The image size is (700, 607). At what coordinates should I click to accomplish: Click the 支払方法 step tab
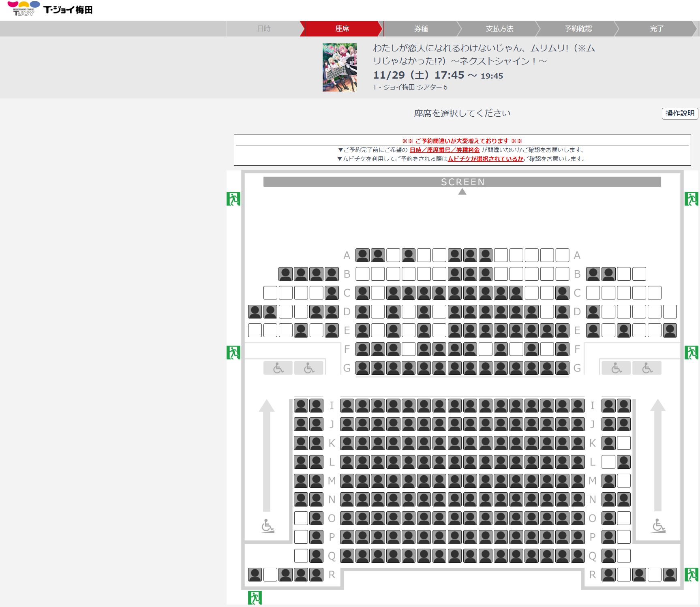tap(500, 29)
